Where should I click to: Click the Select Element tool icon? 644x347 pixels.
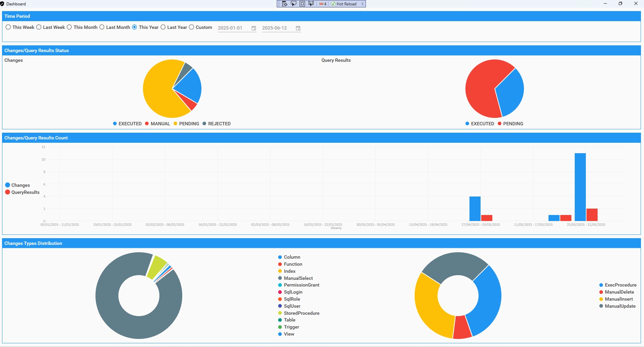[x=294, y=4]
